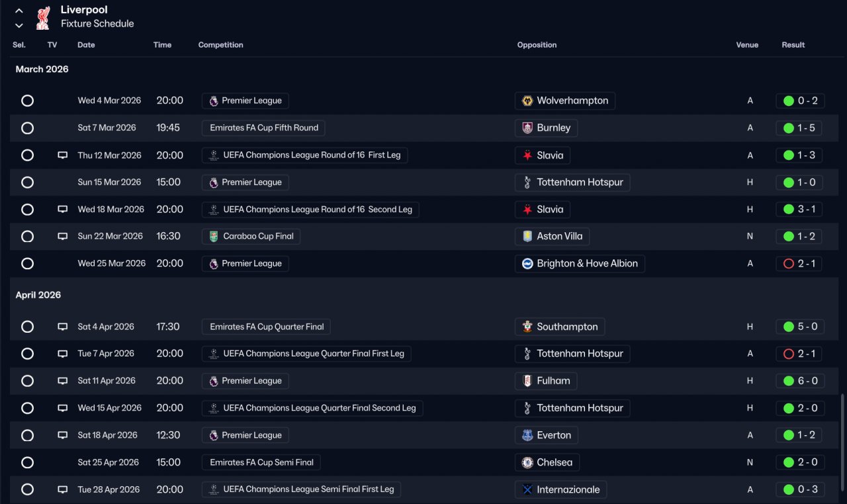
Task: Select the Wolverhampton fixture radio button
Action: click(x=27, y=101)
